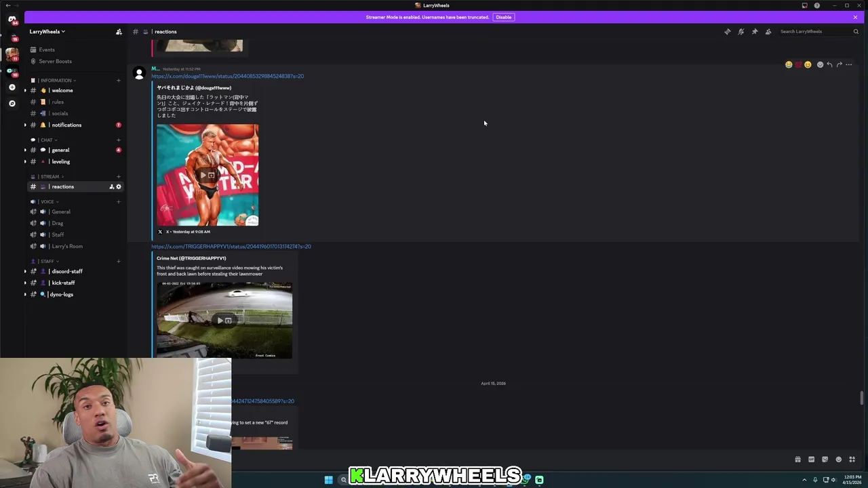Open Discord direct messages home icon
Screen dimensions: 868x488
click(12, 20)
